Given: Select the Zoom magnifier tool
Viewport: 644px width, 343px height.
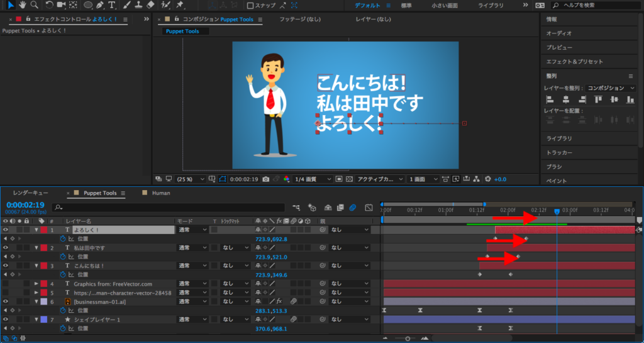Looking at the screenshot, I should point(34,5).
